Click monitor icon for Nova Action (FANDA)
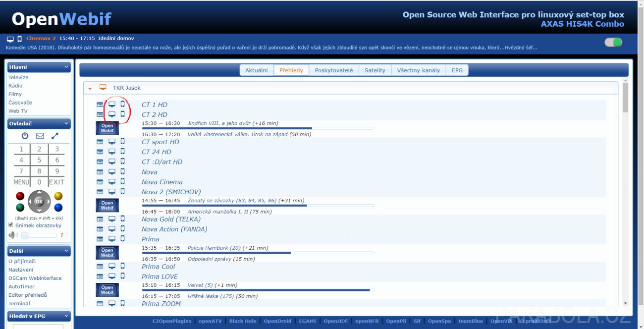The image size is (644, 329). [112, 229]
